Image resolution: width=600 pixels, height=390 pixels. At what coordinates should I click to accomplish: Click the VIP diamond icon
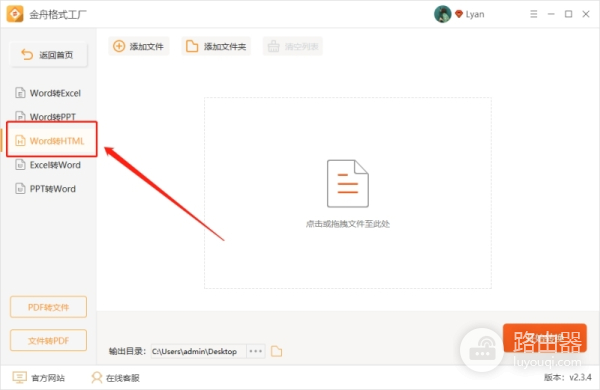(x=459, y=14)
